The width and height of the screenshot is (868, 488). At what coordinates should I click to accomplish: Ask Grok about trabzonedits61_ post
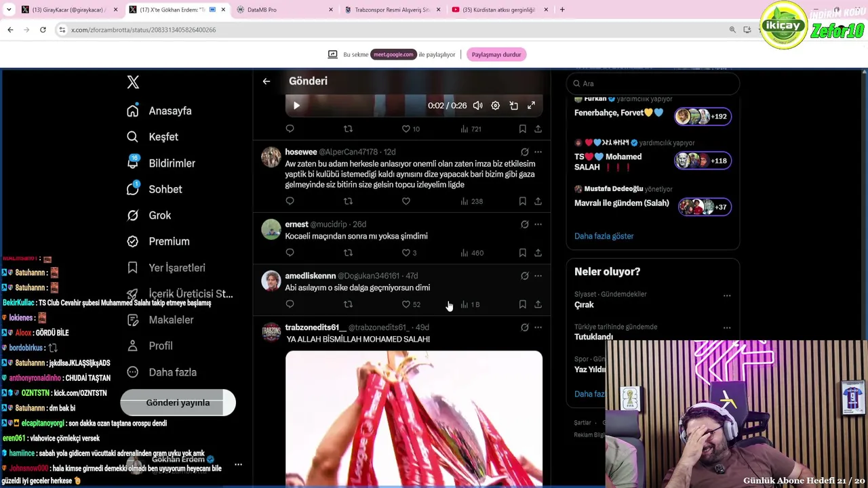click(524, 327)
